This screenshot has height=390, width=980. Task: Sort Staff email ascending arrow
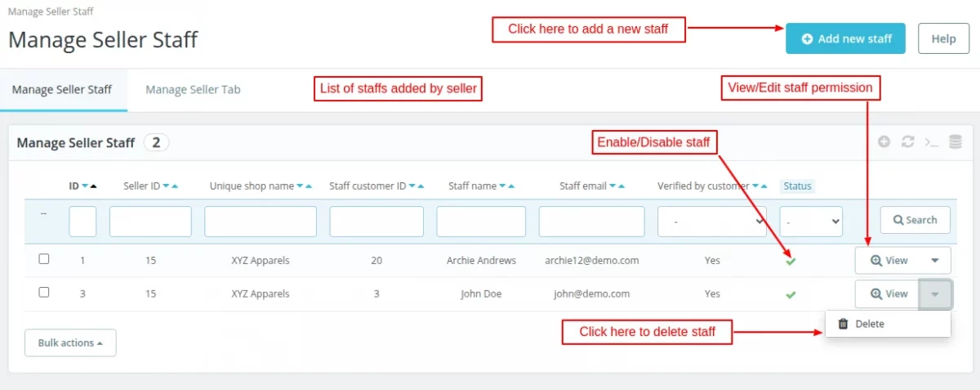tap(621, 186)
